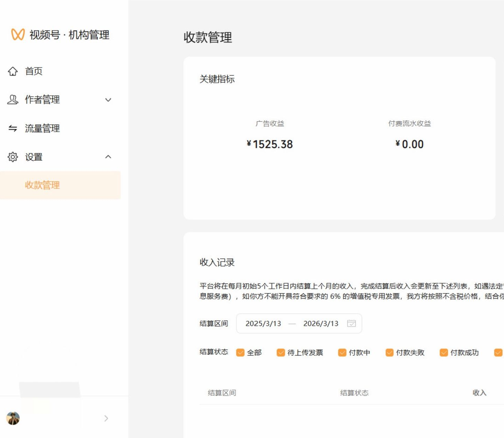Click the home icon beside 首页

13,71
